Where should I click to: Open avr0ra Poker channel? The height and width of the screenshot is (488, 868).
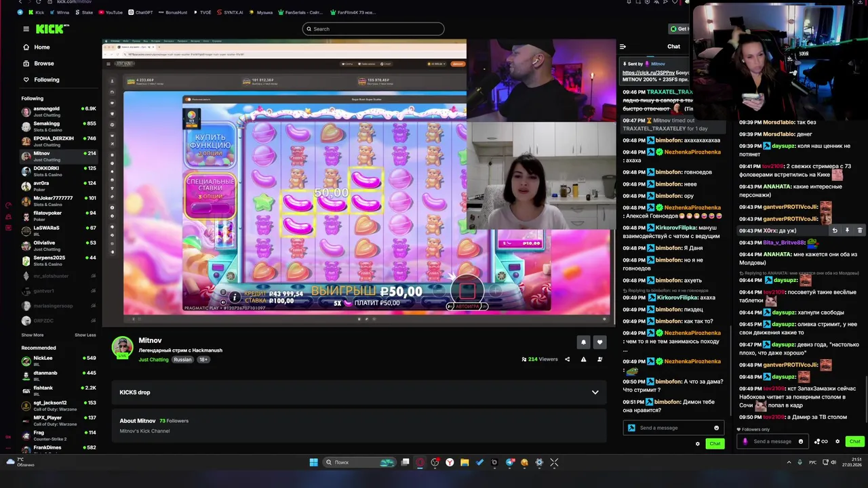pos(59,186)
